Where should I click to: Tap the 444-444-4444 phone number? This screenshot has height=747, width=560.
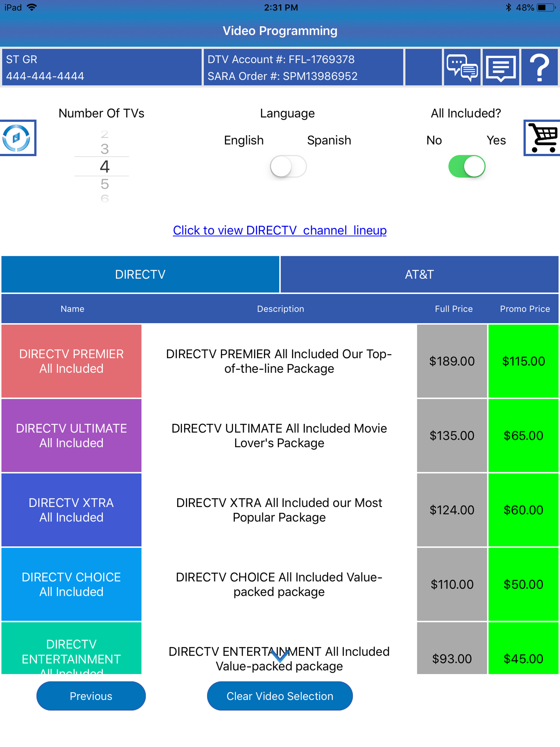(45, 76)
